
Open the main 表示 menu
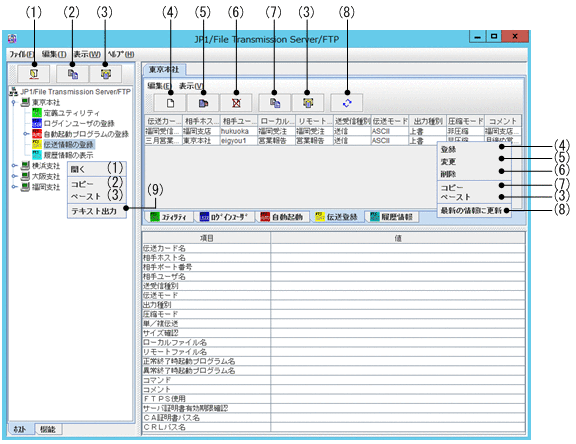87,54
